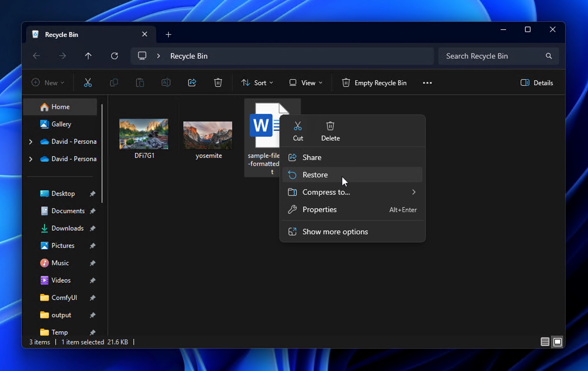Click the Paste toolbar icon

coord(140,83)
